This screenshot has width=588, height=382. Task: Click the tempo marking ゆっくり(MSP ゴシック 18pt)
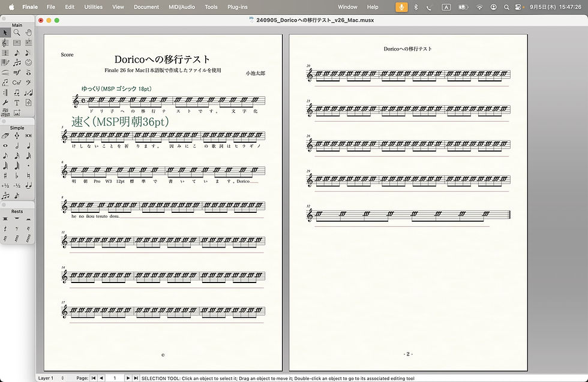tap(116, 89)
